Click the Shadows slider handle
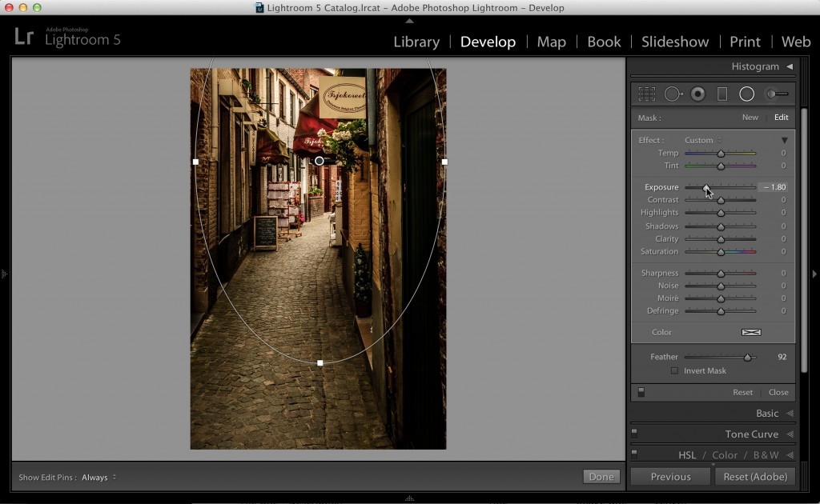 [721, 226]
